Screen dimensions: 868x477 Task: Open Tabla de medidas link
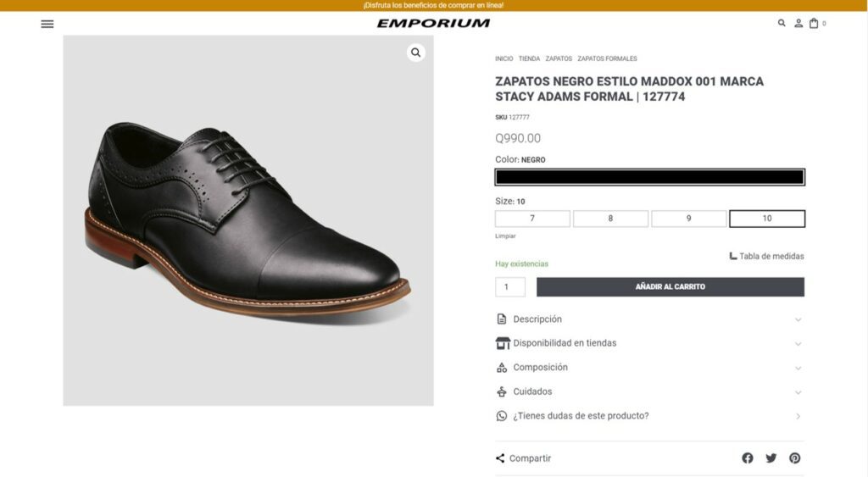point(766,256)
